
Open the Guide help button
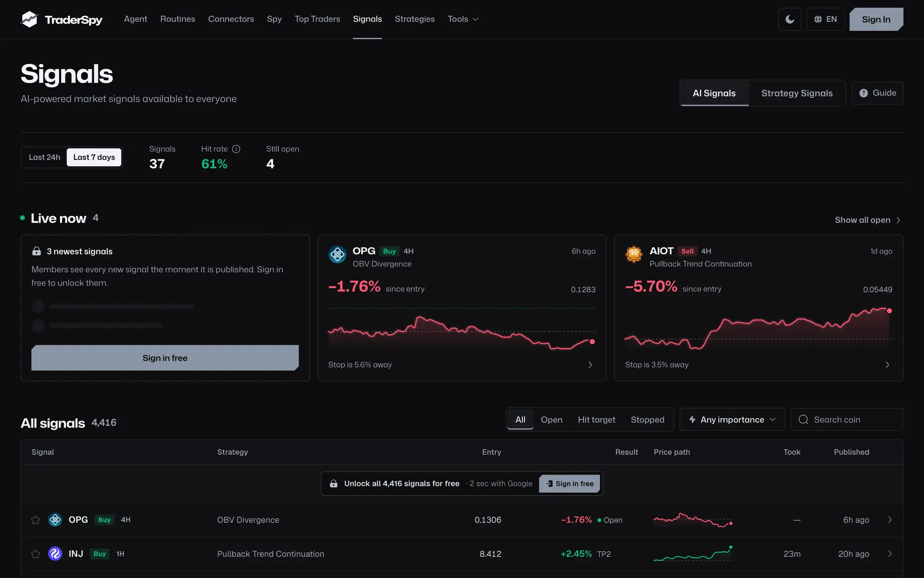[877, 93]
